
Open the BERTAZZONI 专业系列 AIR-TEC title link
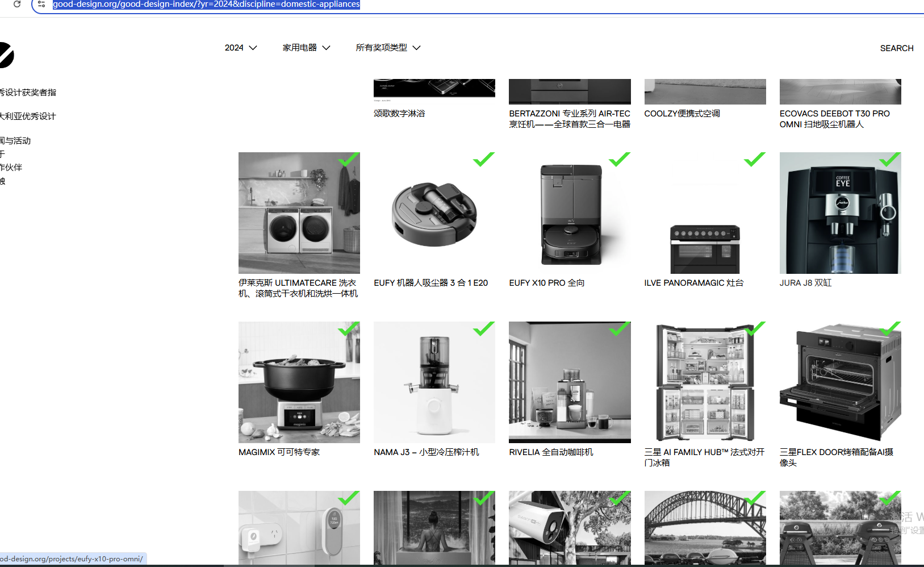coord(570,119)
